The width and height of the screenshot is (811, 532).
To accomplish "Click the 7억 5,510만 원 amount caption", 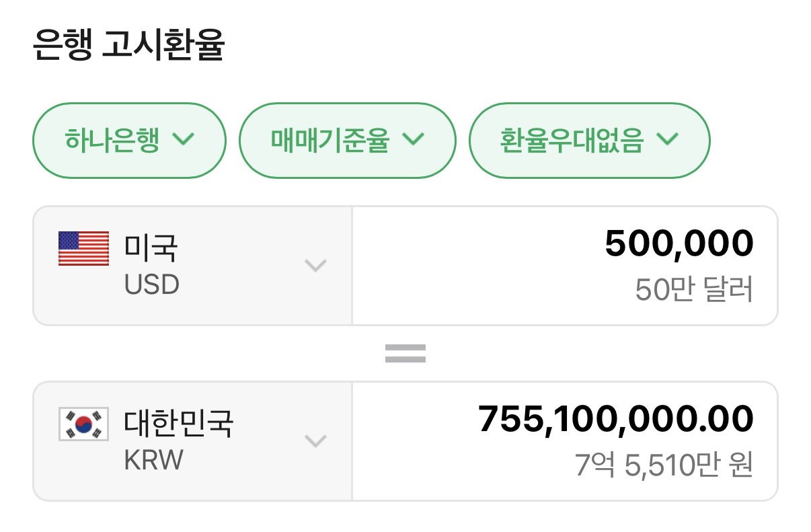I will point(664,465).
